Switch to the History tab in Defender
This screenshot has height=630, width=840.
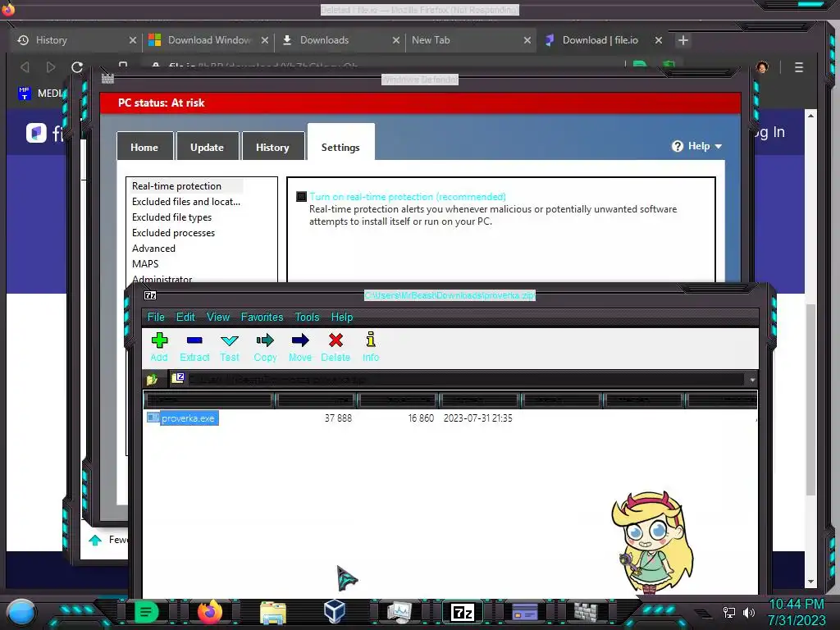[272, 147]
